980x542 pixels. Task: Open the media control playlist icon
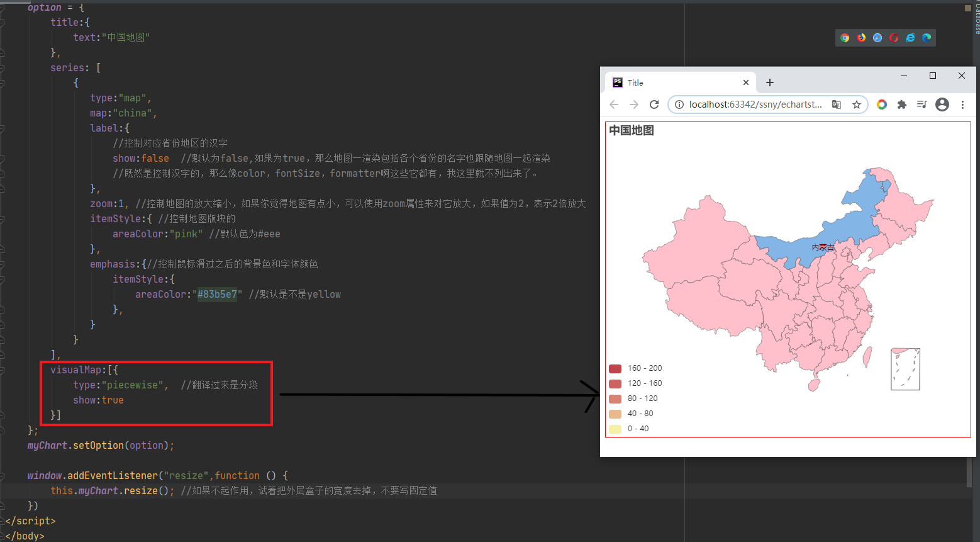coord(922,104)
